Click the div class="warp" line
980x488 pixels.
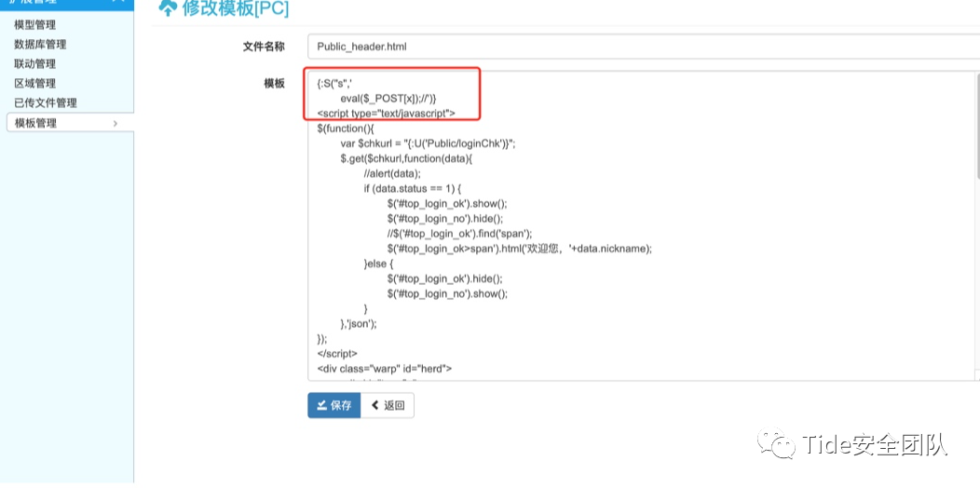coord(385,369)
